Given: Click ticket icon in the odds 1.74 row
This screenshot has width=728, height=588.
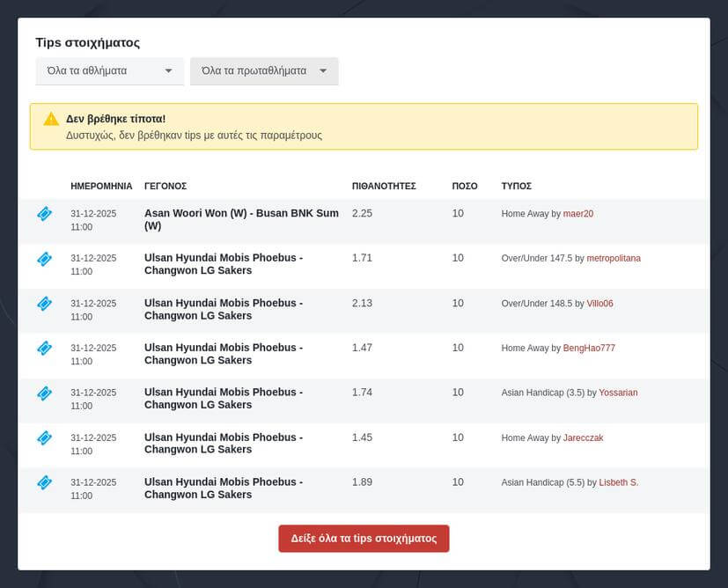Looking at the screenshot, I should point(44,393).
